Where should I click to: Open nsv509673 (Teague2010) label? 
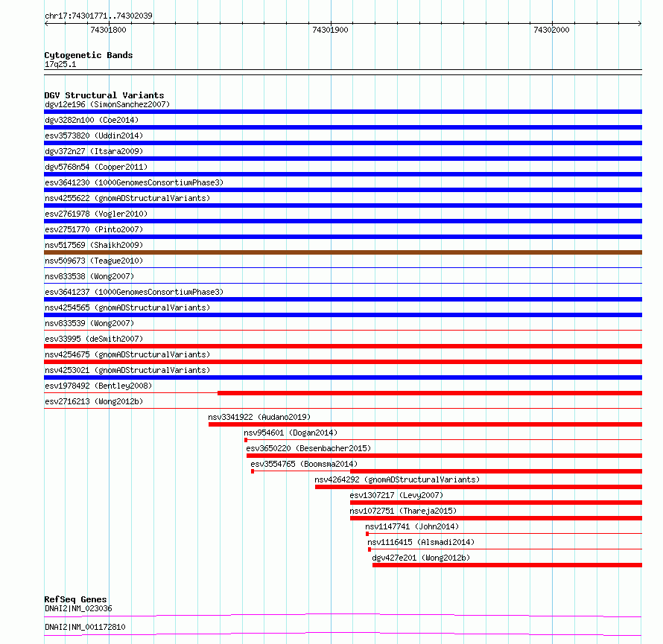point(94,261)
